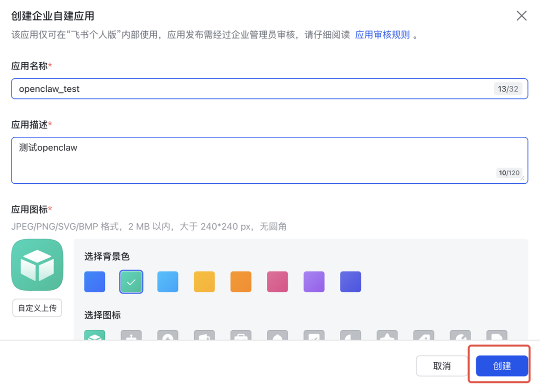Select the blue background color

point(94,282)
